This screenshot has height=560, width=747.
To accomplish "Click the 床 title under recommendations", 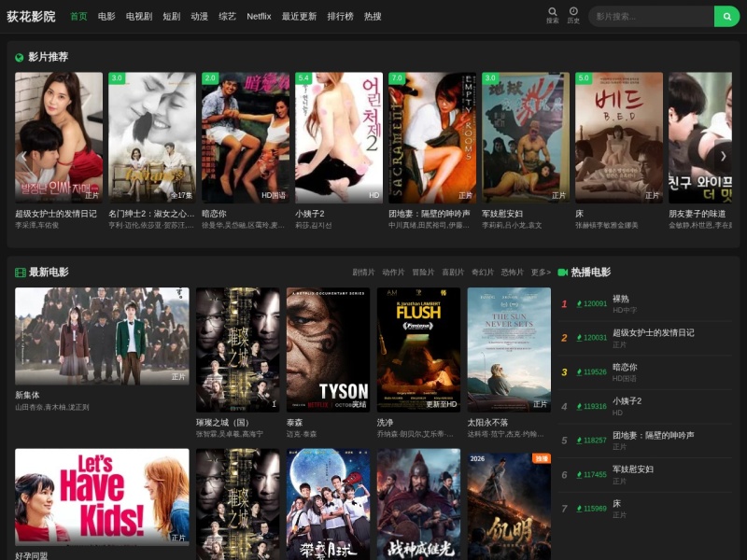I will pyautogui.click(x=579, y=214).
